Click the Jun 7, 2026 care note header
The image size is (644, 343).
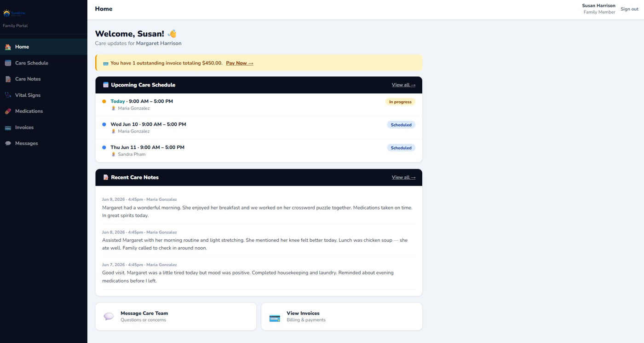point(139,265)
